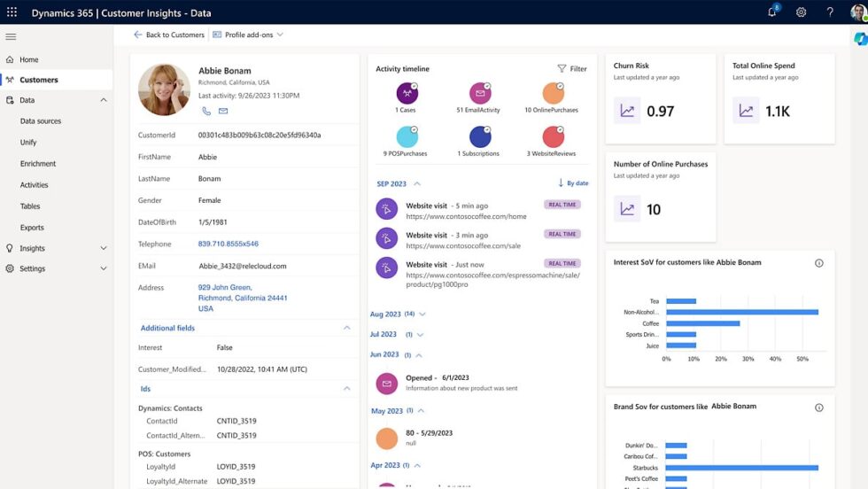This screenshot has width=868, height=489.
Task: Toggle the Cases activity filter circle
Action: coord(407,93)
